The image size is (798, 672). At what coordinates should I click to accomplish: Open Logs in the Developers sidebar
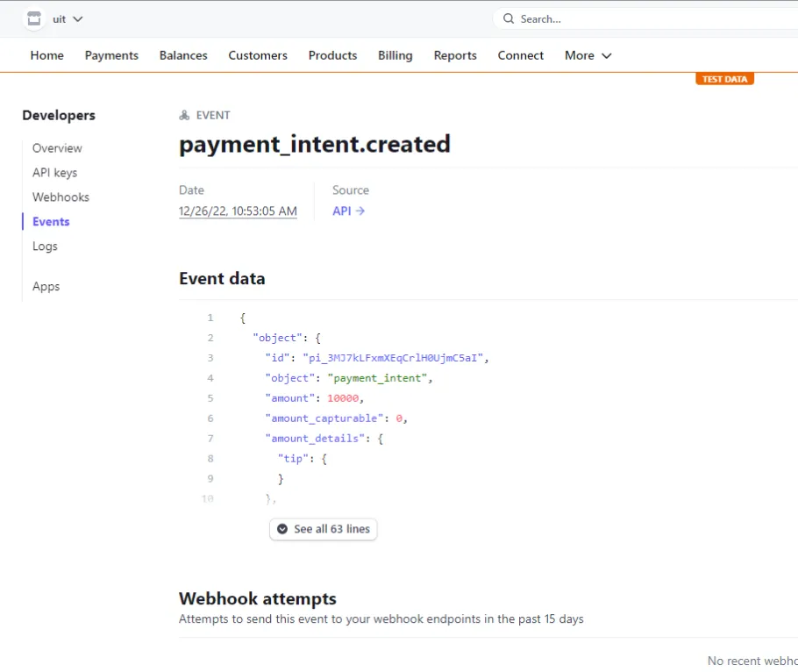click(45, 247)
